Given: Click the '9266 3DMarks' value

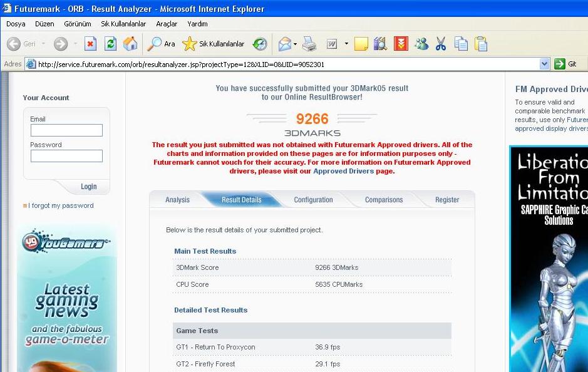Looking at the screenshot, I should (337, 267).
